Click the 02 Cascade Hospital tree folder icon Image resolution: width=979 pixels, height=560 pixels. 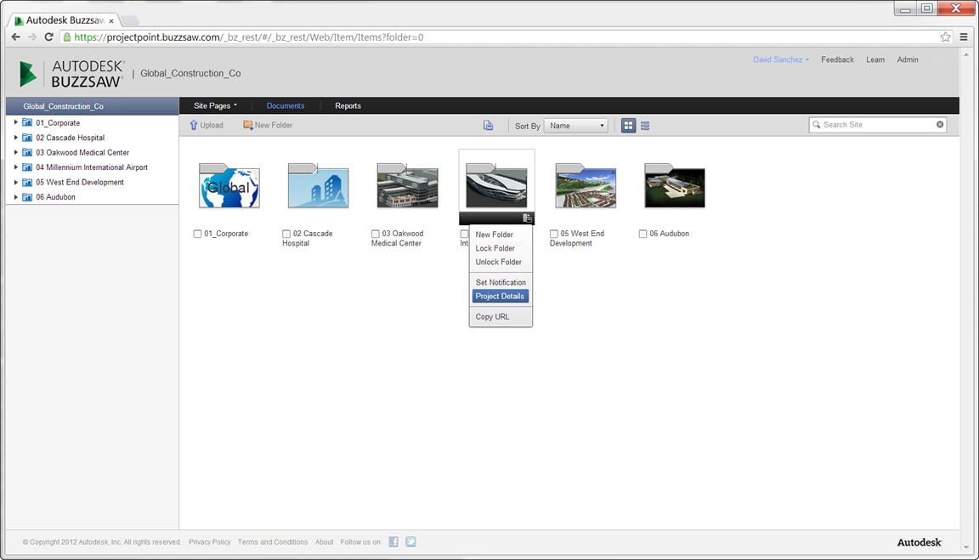tap(27, 138)
